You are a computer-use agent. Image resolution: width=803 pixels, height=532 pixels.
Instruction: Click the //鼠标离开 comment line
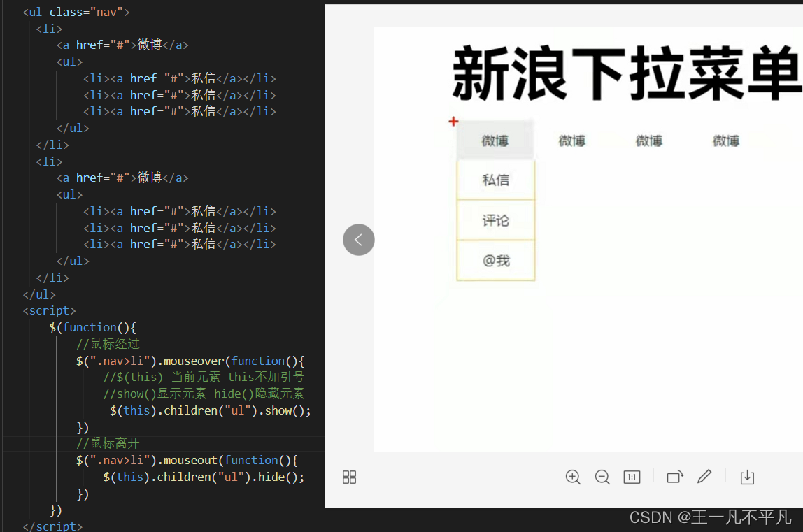108,443
